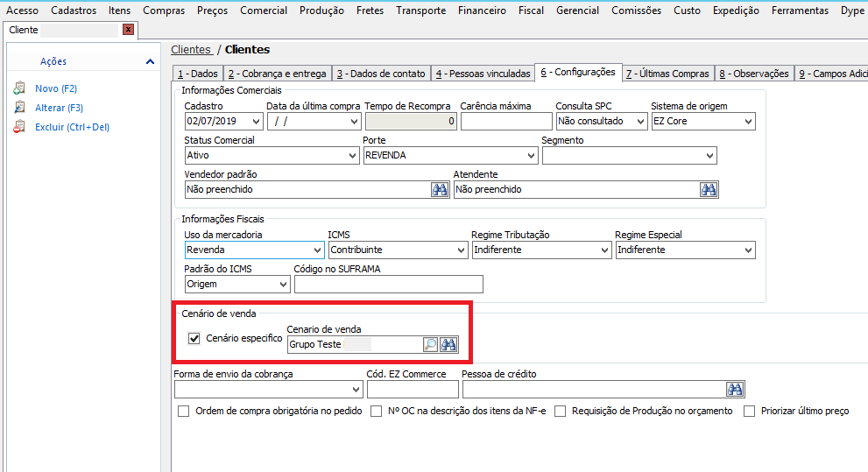Click the Tempo de Recompra field
This screenshot has height=472, width=868.
click(x=411, y=121)
